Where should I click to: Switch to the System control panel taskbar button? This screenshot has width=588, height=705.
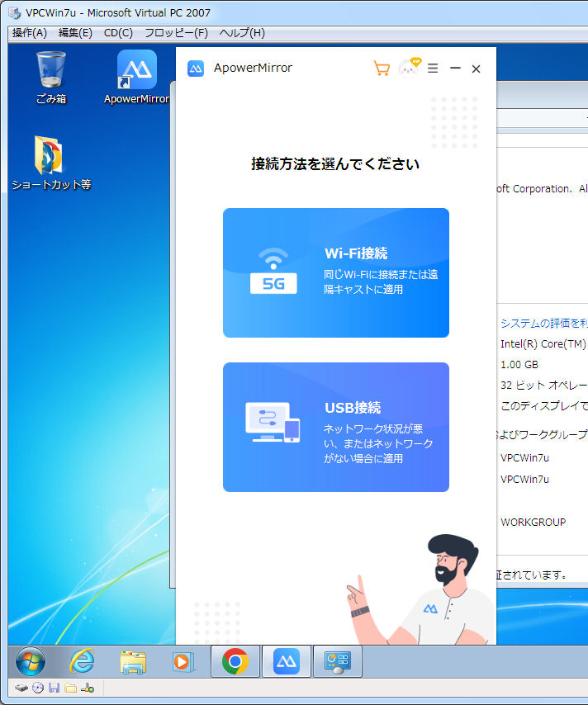338,661
